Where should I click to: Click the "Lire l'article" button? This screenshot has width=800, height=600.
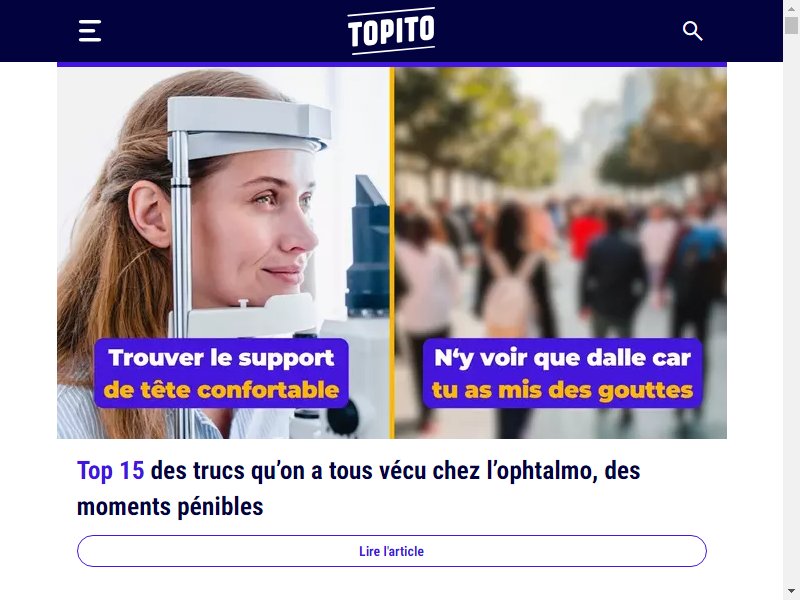coord(391,551)
